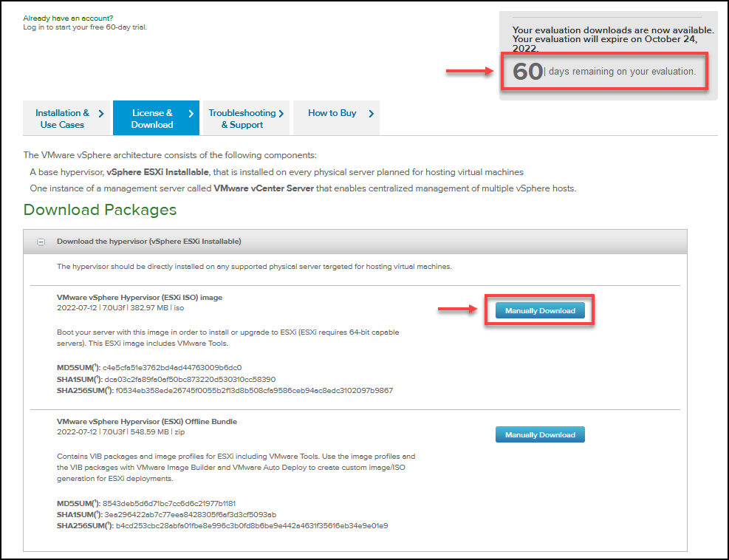Manually Download the ESXi Offline Bundle
The height and width of the screenshot is (560, 729).
tap(540, 435)
